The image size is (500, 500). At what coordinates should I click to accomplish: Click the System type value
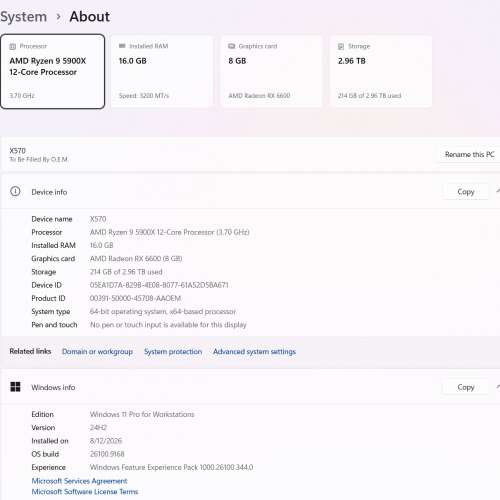point(163,312)
